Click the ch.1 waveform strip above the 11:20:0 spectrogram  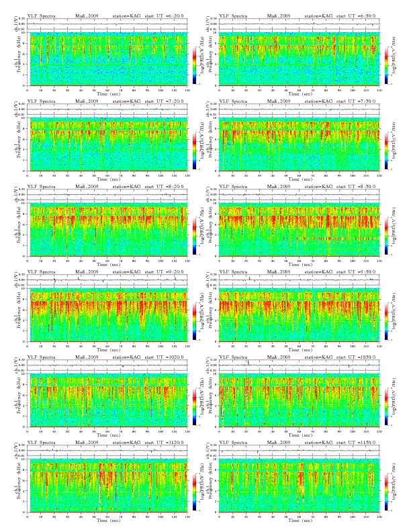coord(107,451)
